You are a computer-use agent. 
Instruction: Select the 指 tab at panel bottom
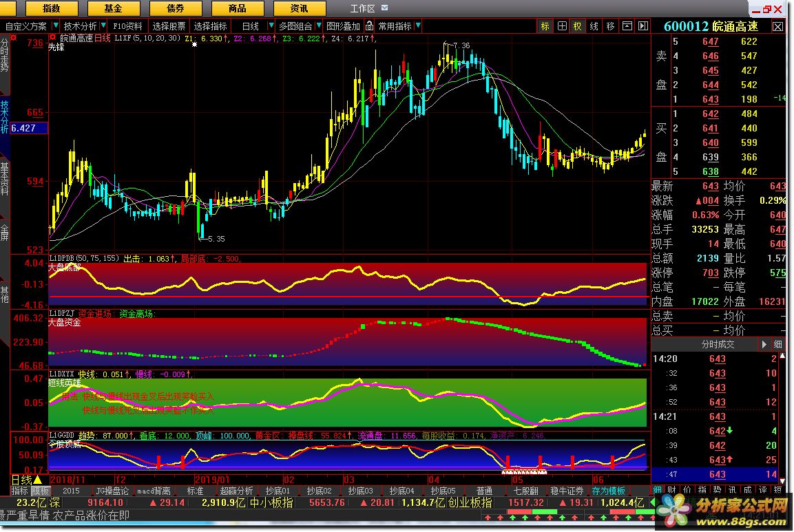(702, 489)
